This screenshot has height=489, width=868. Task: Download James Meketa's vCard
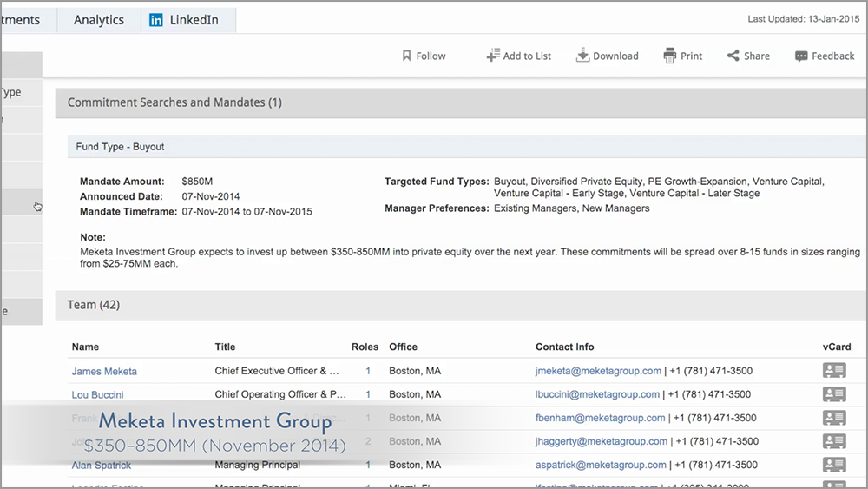pos(834,371)
